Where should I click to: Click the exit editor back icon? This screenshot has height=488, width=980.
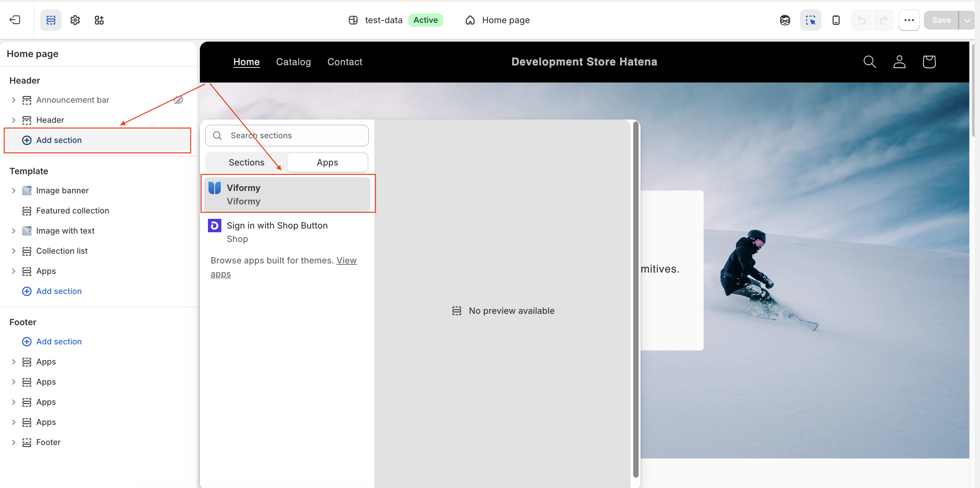(x=15, y=20)
